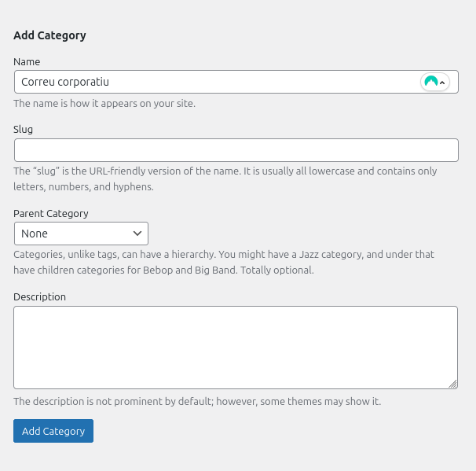Click the help text below the Name field
Screen dimensions: 476x471
tap(104, 103)
